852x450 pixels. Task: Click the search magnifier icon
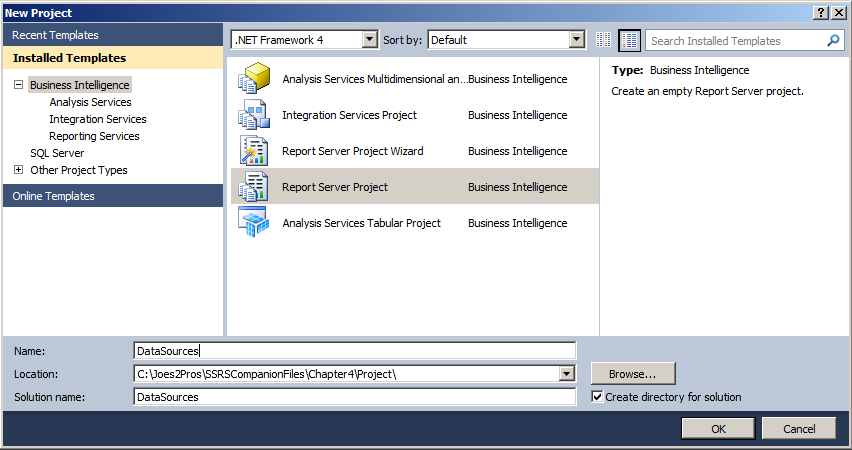[x=833, y=40]
